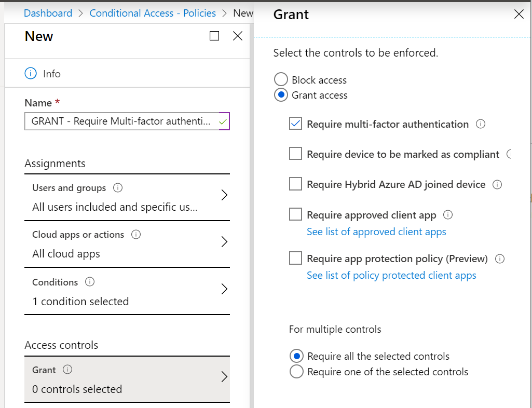Click the 'All users included and specific us...' text
The height and width of the screenshot is (408, 532).
tap(115, 207)
